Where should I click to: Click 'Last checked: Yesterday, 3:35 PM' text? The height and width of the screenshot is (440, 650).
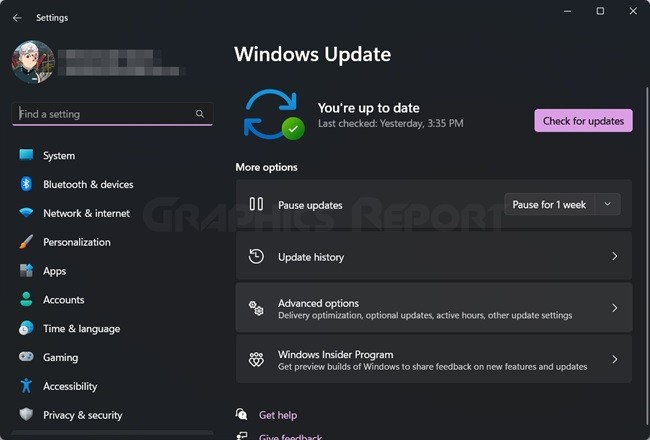tap(390, 123)
